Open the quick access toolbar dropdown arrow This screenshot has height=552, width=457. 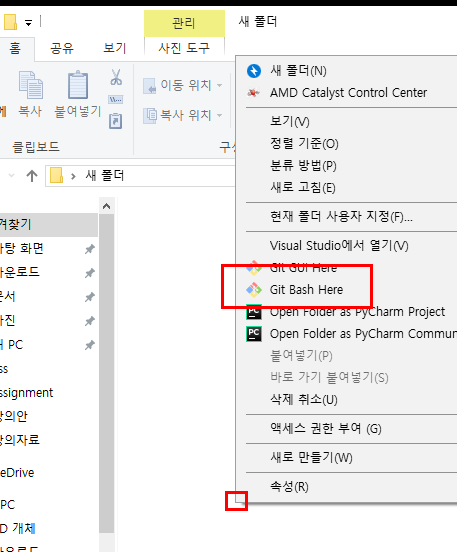point(29,23)
